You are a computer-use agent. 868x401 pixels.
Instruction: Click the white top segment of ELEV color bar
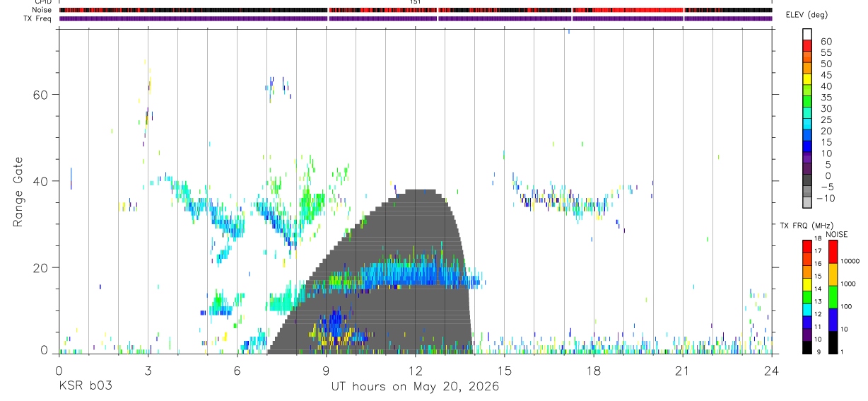click(807, 34)
